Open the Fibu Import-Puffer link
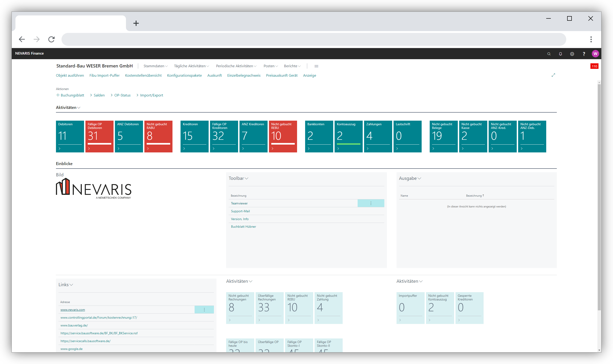 (x=105, y=75)
